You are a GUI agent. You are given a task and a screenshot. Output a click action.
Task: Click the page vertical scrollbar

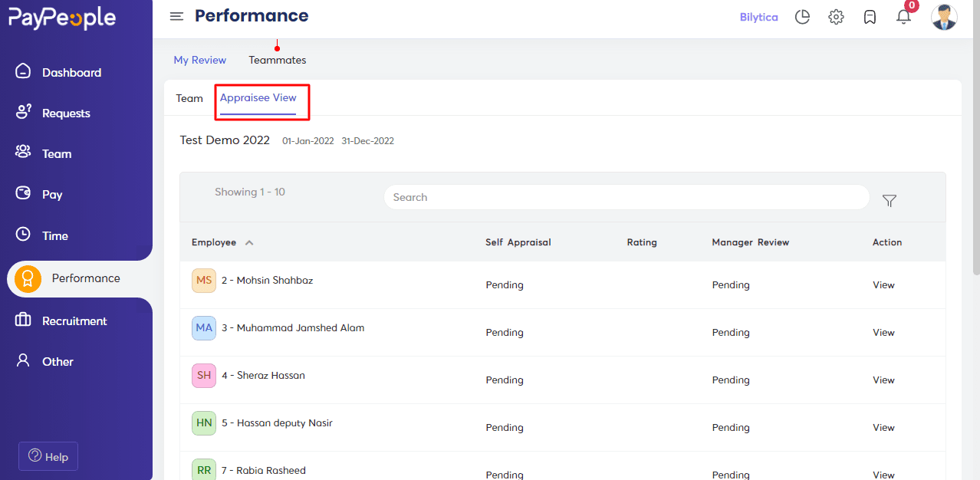point(976,138)
